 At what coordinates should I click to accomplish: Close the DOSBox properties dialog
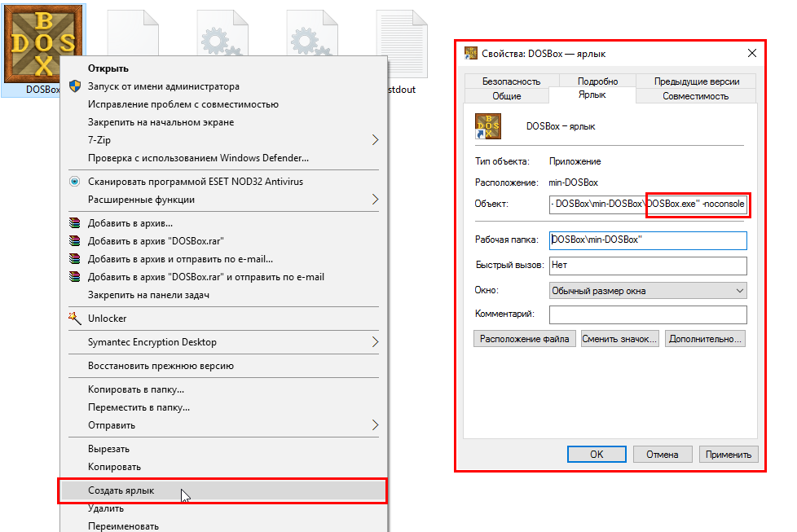pyautogui.click(x=751, y=53)
